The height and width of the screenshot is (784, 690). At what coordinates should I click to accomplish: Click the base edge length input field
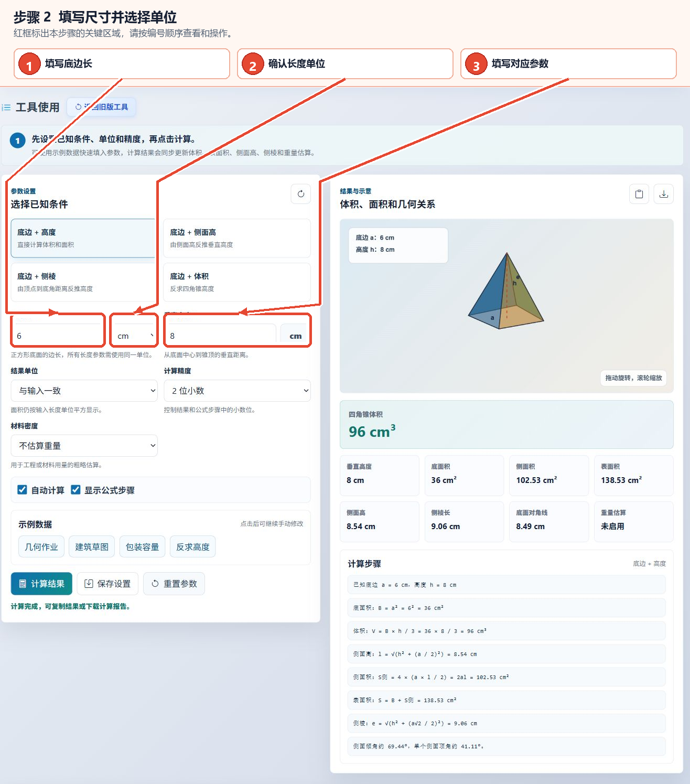(x=58, y=336)
